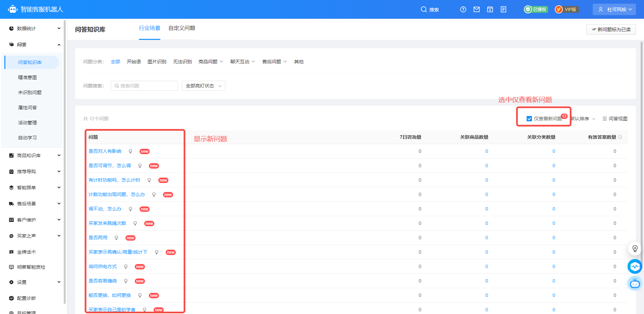644x314 pixels.
Task: Filter by 图片识别 category
Action: (x=157, y=62)
